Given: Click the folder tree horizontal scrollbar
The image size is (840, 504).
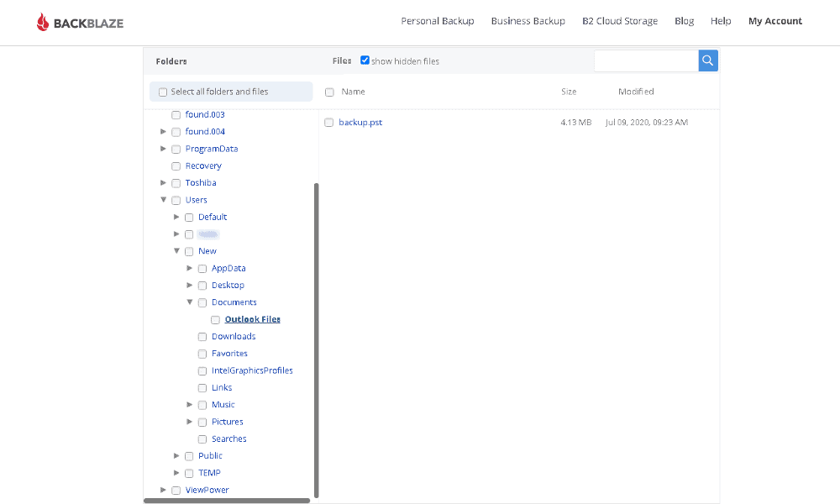Looking at the screenshot, I should coord(227,501).
